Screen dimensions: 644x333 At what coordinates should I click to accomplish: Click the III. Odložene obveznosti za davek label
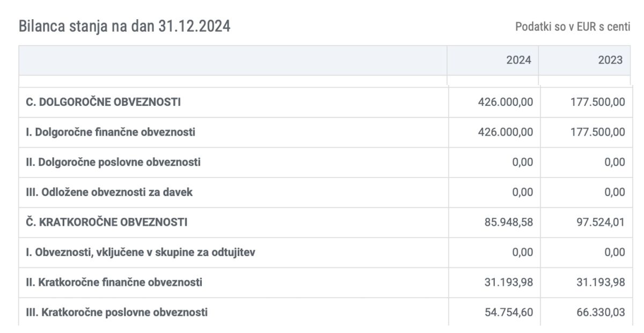(109, 192)
